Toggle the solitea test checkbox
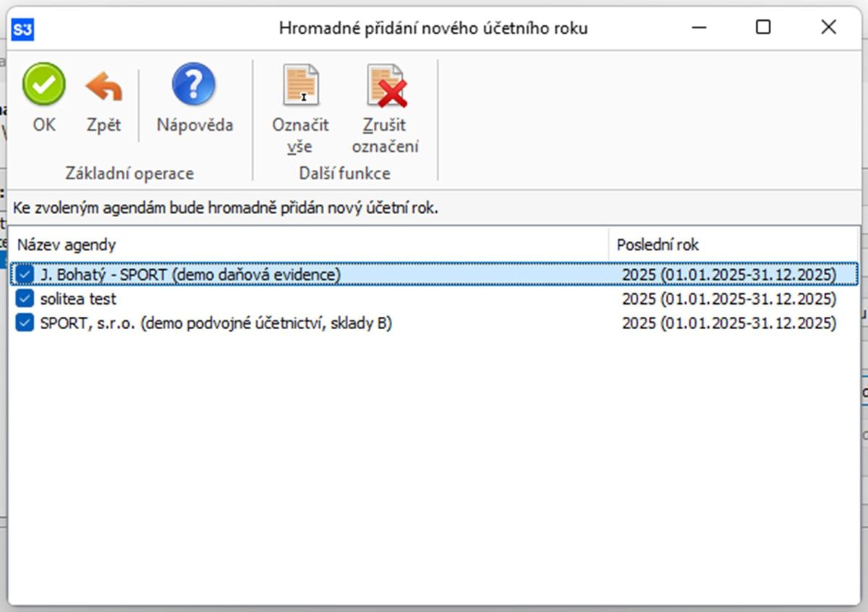Viewport: 868px width, 612px height. tap(25, 299)
